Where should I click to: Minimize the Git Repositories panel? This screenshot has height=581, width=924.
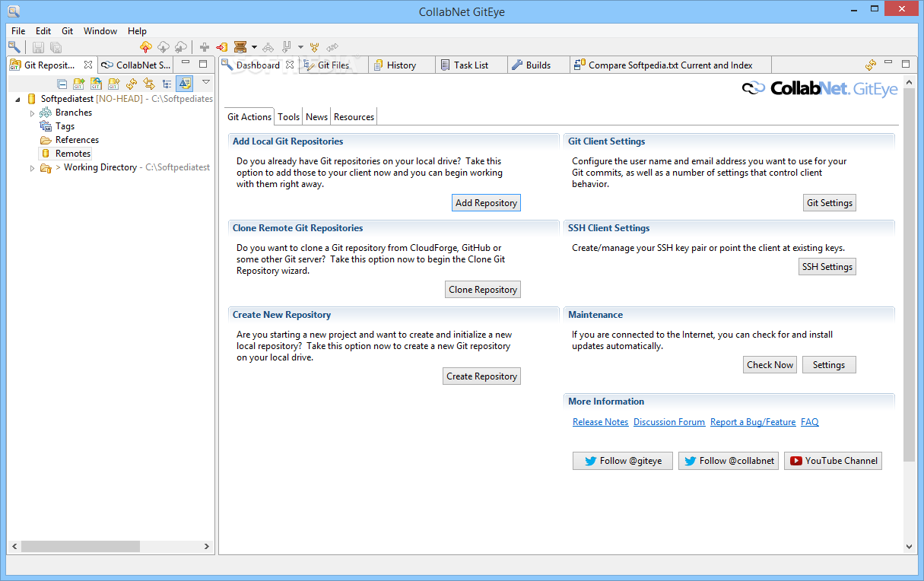tap(186, 63)
